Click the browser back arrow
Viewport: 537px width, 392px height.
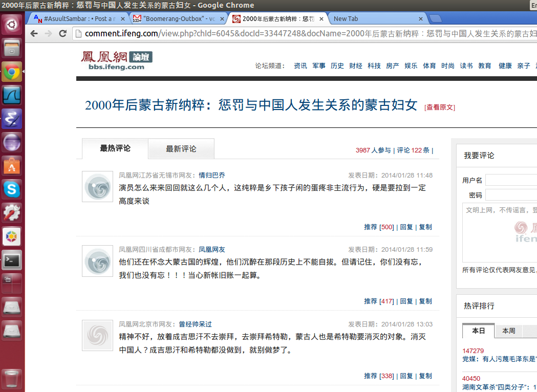[x=34, y=34]
